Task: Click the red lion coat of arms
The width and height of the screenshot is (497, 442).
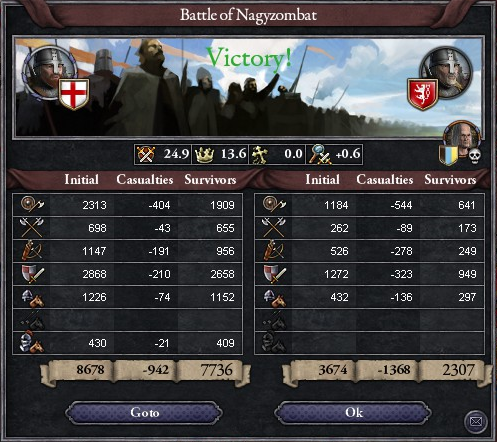Action: click(422, 95)
